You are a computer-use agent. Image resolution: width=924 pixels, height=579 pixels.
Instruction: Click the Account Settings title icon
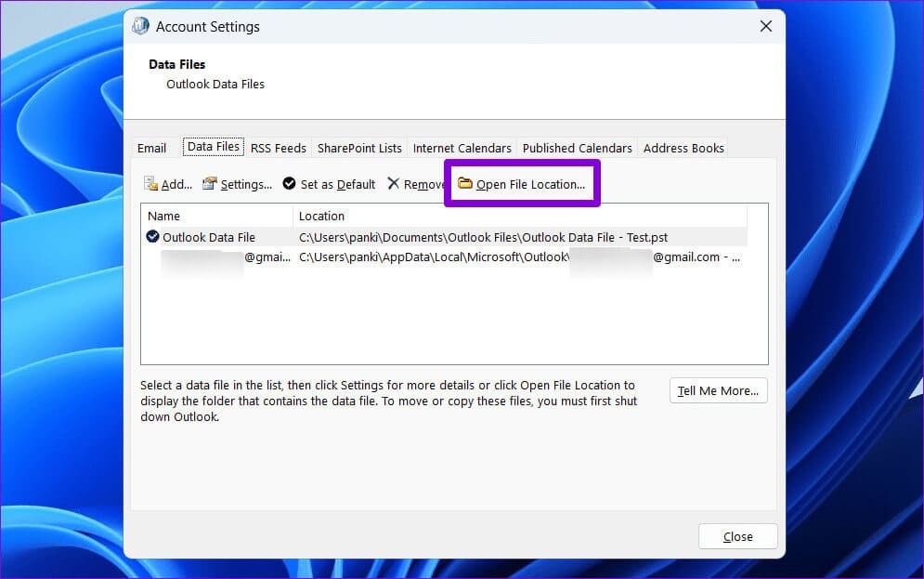pos(140,26)
